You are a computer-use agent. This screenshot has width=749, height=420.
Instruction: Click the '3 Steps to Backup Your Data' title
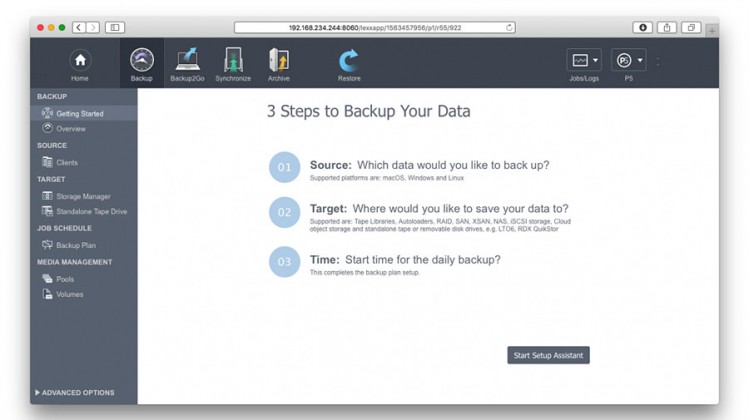coord(368,111)
